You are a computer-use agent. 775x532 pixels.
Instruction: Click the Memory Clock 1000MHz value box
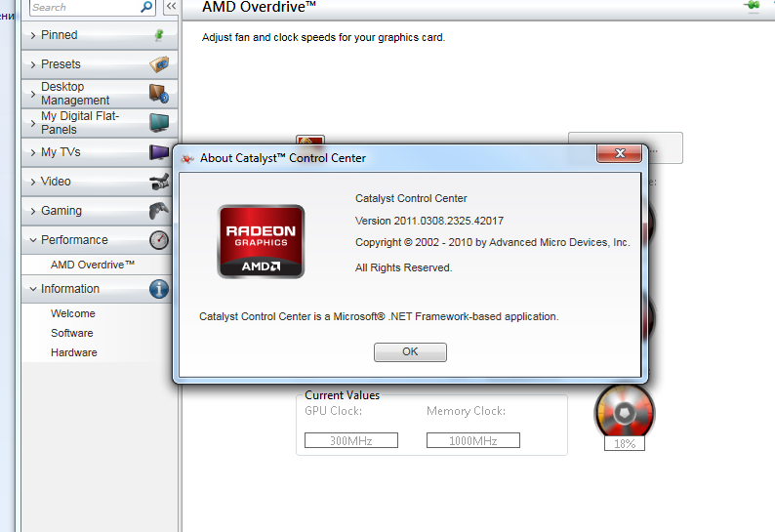pos(473,440)
